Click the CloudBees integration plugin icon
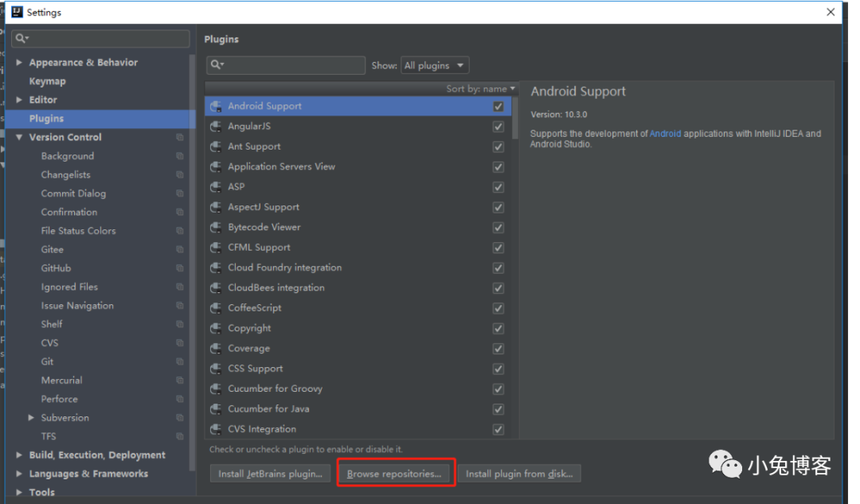 [216, 288]
